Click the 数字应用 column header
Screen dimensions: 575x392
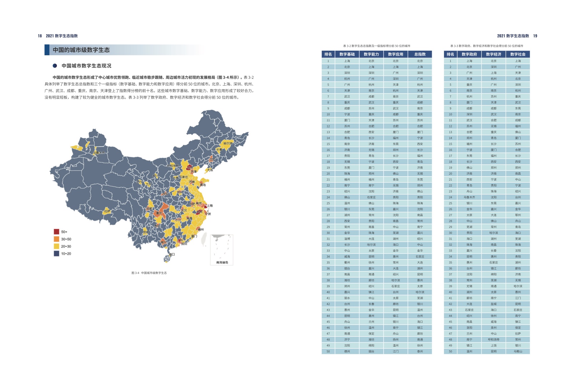pyautogui.click(x=395, y=54)
